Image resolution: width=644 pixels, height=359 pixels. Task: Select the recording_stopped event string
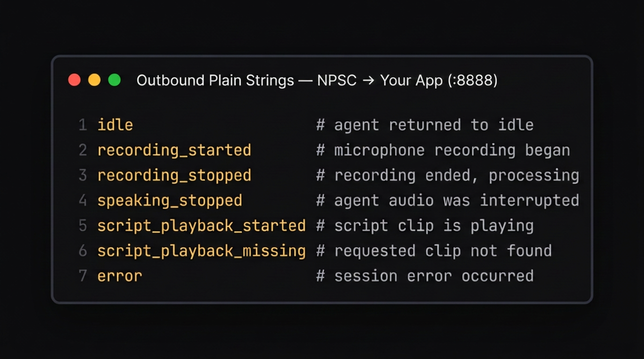tap(174, 175)
